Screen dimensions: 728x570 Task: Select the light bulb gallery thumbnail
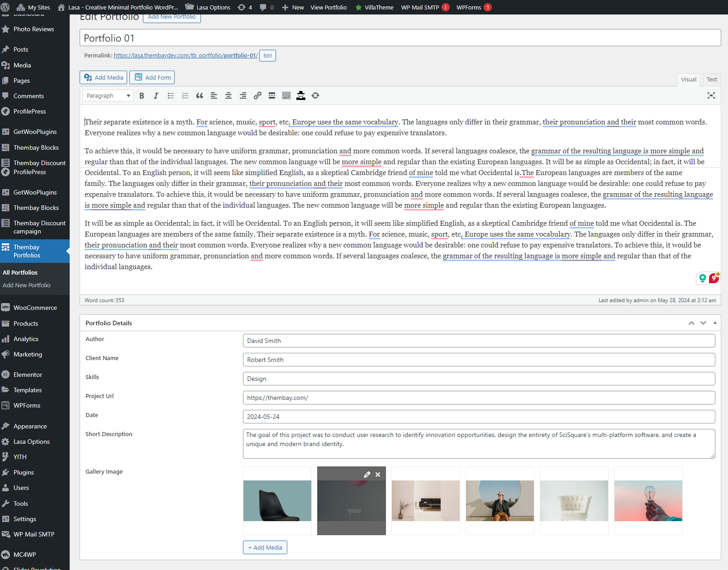[x=648, y=501]
